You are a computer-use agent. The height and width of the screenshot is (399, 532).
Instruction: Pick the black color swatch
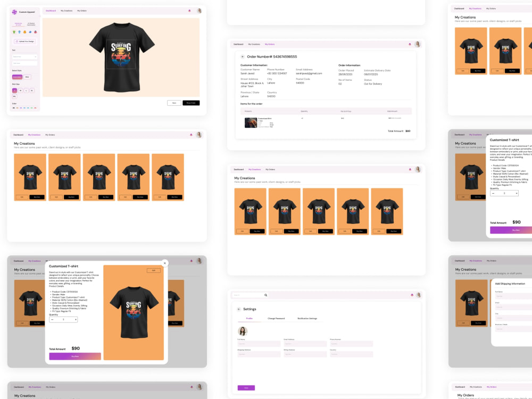point(14,108)
